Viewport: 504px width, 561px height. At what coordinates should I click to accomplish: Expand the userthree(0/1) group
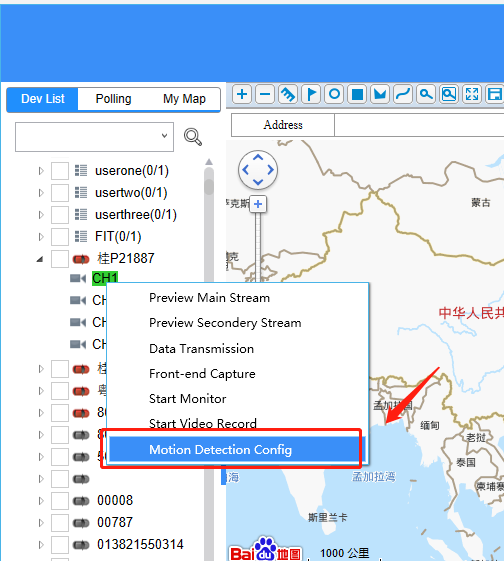click(x=41, y=215)
